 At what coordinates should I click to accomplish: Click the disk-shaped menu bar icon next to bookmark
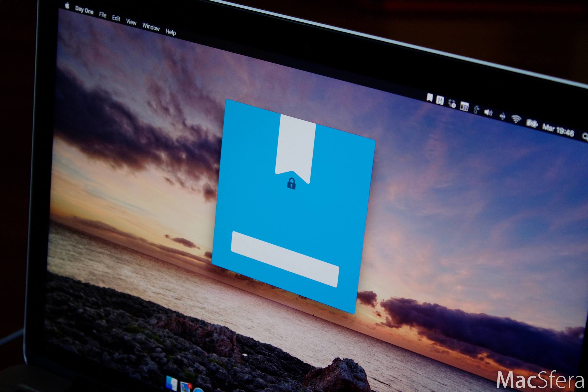440,100
